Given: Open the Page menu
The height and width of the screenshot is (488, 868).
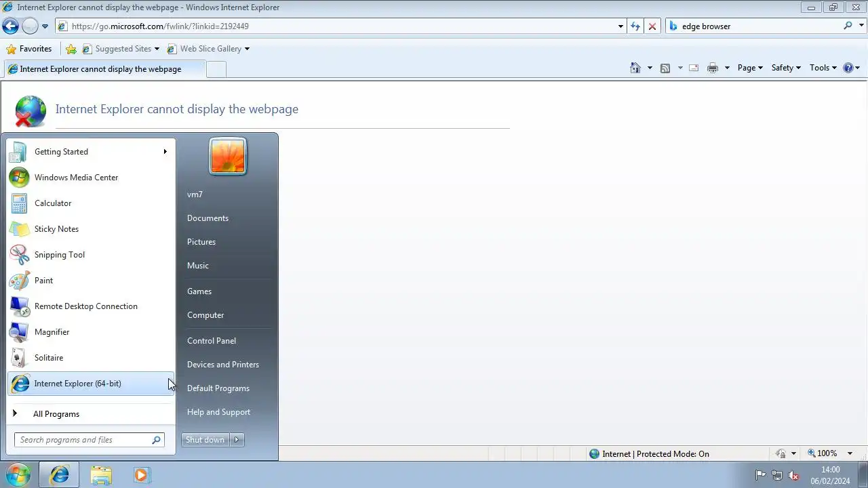Looking at the screenshot, I should (750, 68).
